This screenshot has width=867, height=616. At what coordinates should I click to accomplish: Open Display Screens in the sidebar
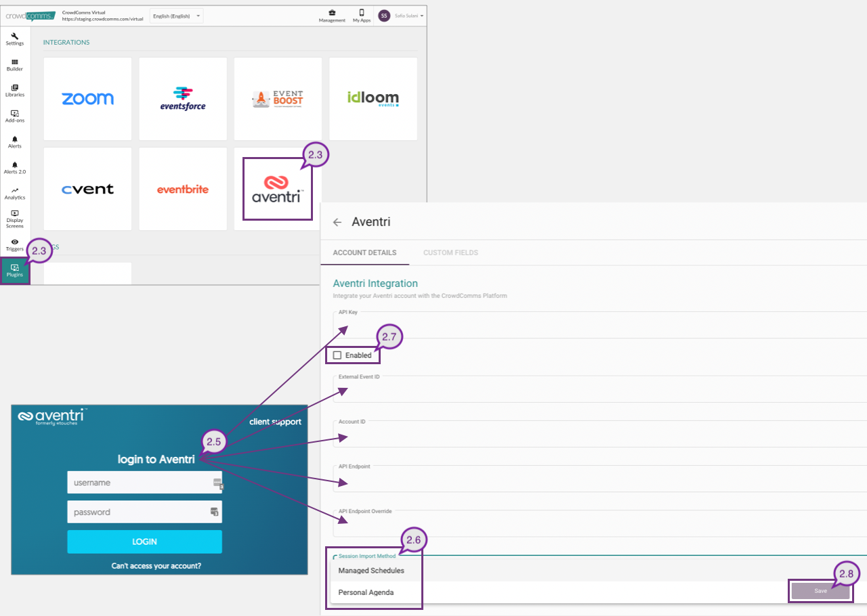[15, 218]
